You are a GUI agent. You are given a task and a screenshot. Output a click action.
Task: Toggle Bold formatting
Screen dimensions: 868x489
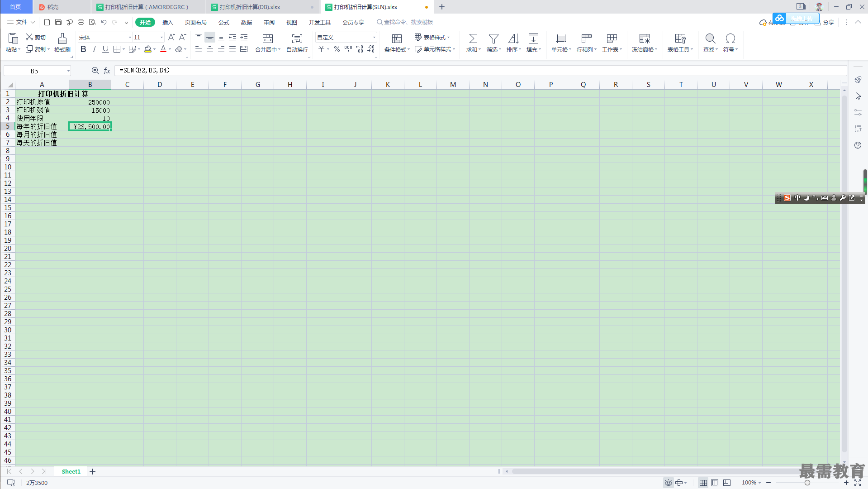click(83, 49)
